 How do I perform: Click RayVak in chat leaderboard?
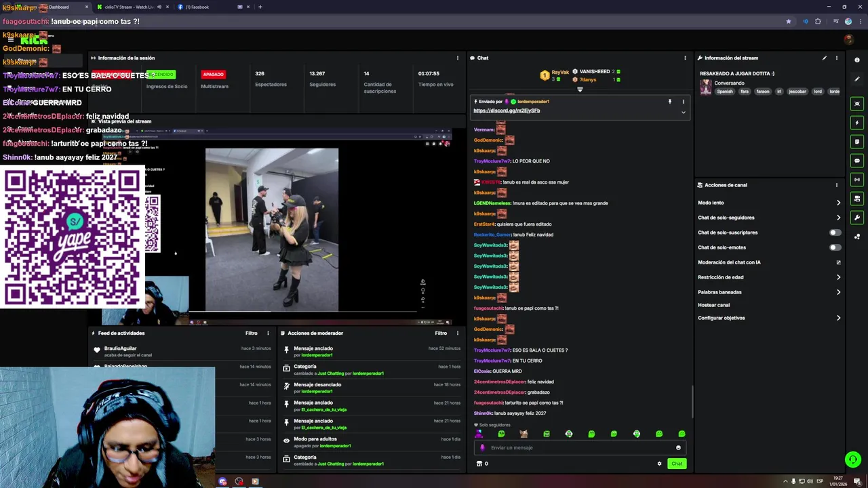[560, 72]
